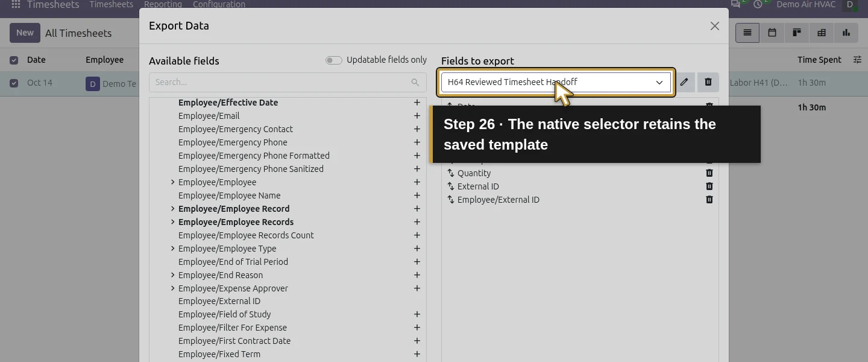Grab the Quantity reorder handle
868x362 pixels.
[450, 173]
